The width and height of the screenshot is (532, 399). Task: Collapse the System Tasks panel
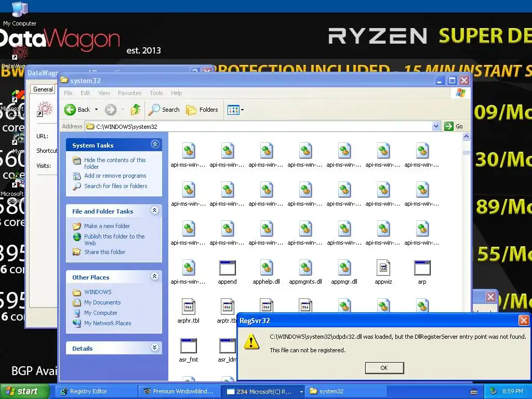[155, 144]
